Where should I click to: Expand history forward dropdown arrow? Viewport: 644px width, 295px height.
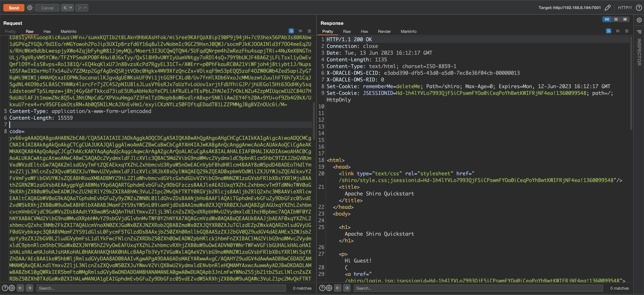85,8
